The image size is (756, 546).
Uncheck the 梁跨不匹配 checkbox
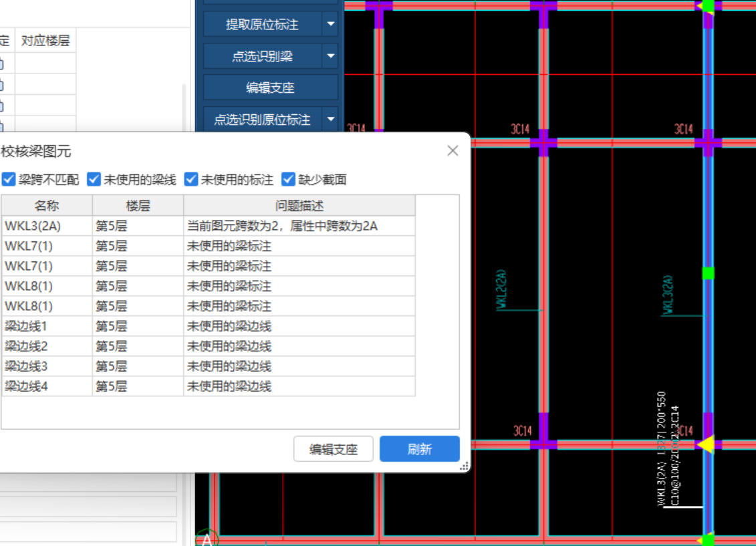pos(8,179)
